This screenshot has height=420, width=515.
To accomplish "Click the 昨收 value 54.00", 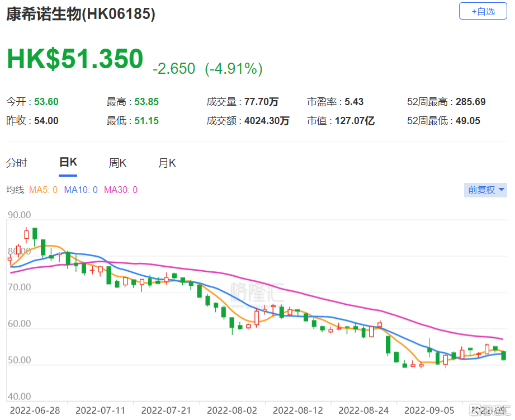I will click(x=46, y=121).
